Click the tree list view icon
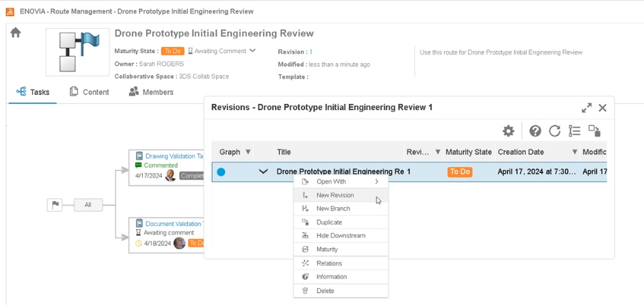Viewport: 644px width, 305px height. pos(574,131)
